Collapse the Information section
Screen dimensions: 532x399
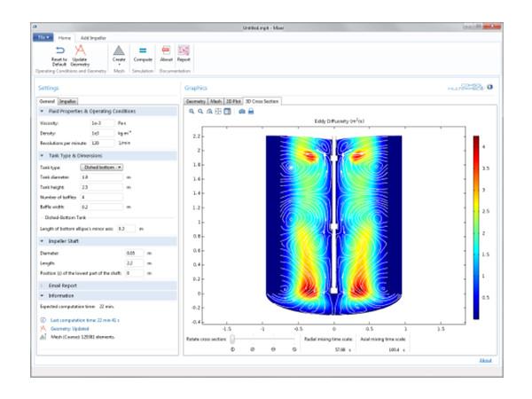(42, 295)
